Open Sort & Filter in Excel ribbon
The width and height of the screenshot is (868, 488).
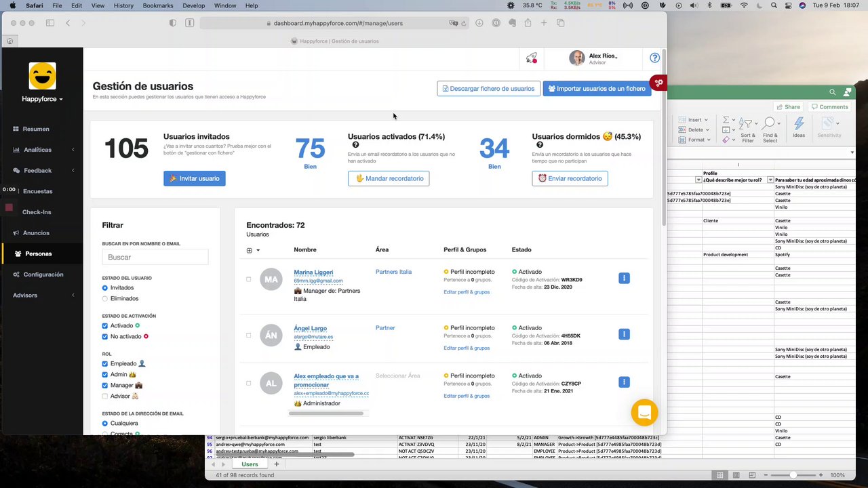point(747,129)
